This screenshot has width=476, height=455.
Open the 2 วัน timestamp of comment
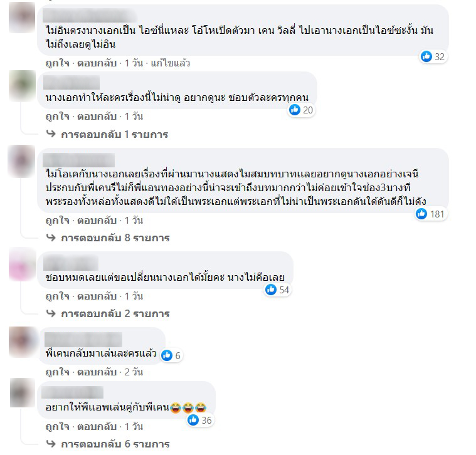coord(134,372)
